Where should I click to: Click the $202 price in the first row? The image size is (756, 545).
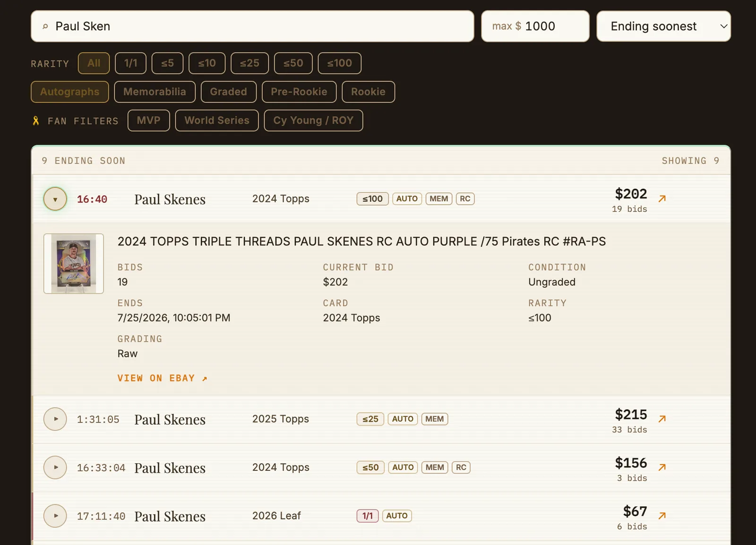coord(631,194)
